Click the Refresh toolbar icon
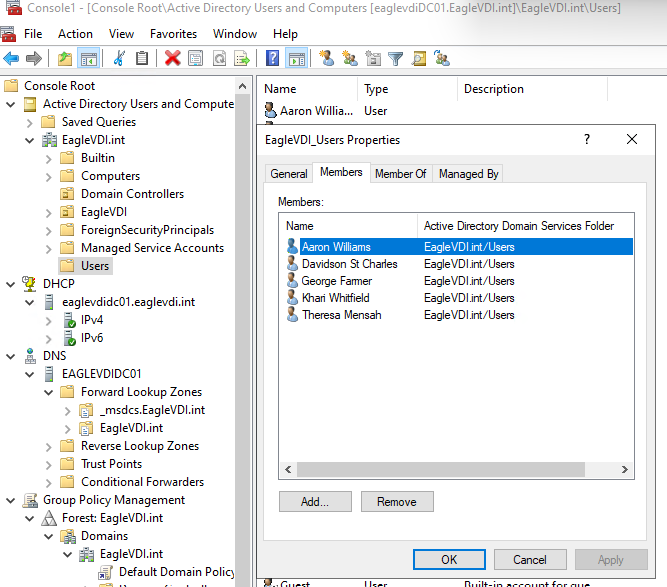Screen dimensions: 667x587 (x=219, y=58)
